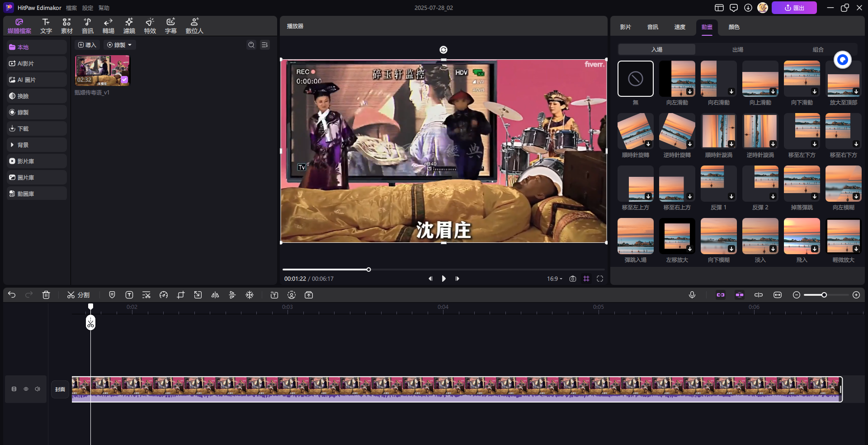
Task: Open the 轉場 transitions panel
Action: (x=108, y=26)
